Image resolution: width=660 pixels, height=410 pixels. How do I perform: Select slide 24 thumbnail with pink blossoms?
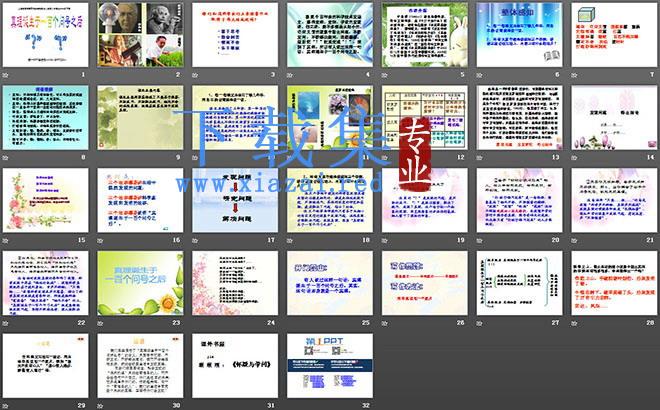235,283
